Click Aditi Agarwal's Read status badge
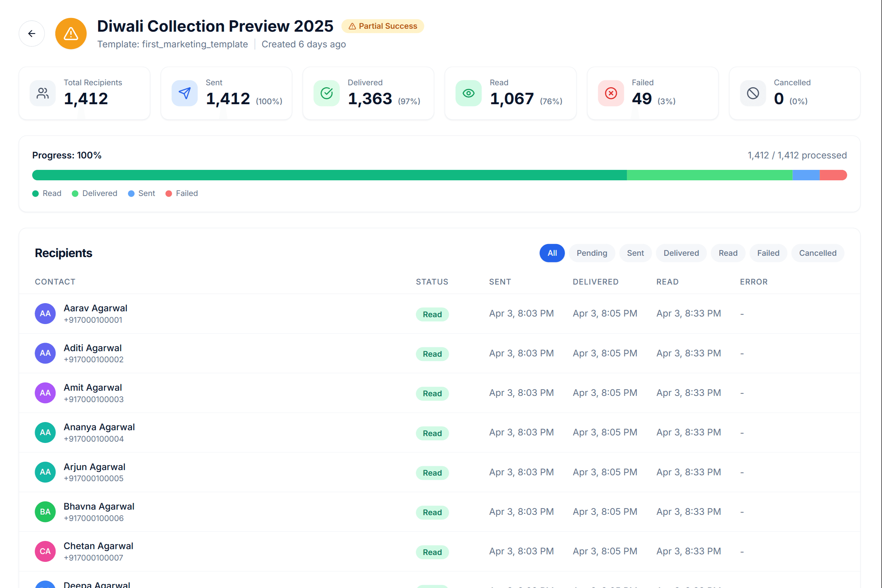The image size is (882, 588). [433, 354]
